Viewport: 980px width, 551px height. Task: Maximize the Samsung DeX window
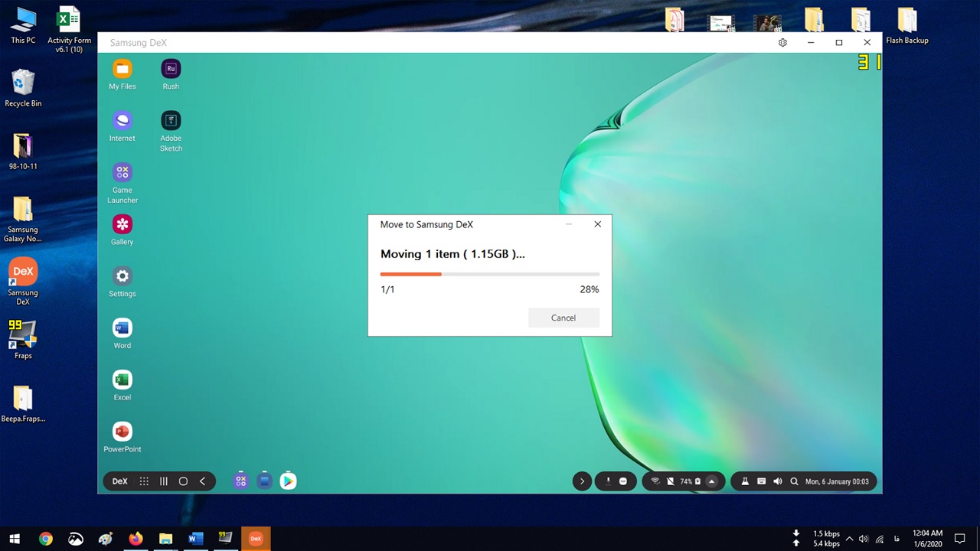[839, 43]
